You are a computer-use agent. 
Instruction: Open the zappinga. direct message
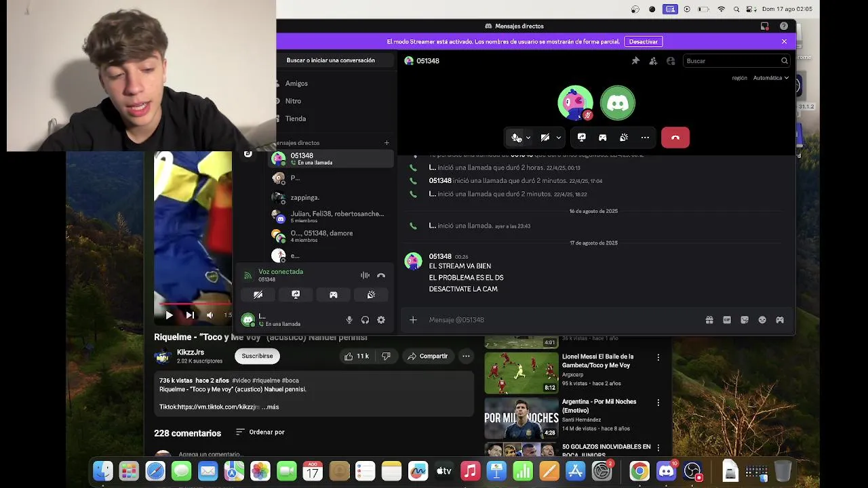[331, 197]
